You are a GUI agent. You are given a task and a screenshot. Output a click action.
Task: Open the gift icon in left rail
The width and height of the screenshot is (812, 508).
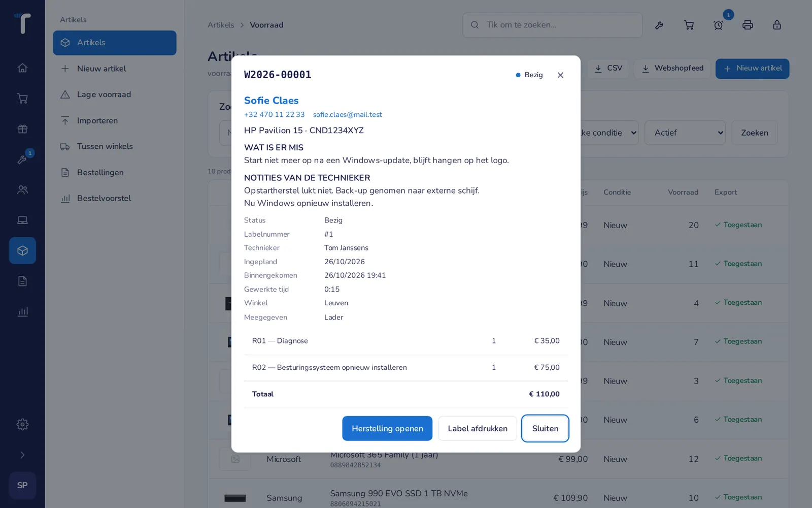tap(22, 129)
